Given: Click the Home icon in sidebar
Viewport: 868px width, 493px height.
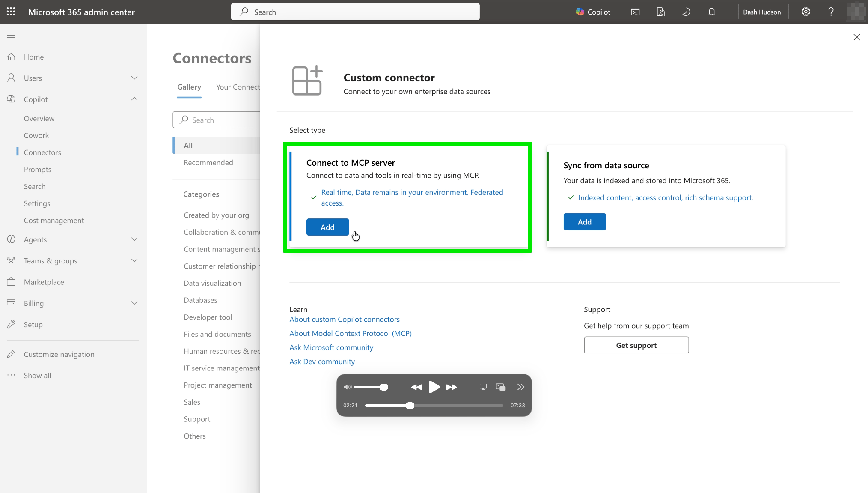Looking at the screenshot, I should (x=11, y=57).
